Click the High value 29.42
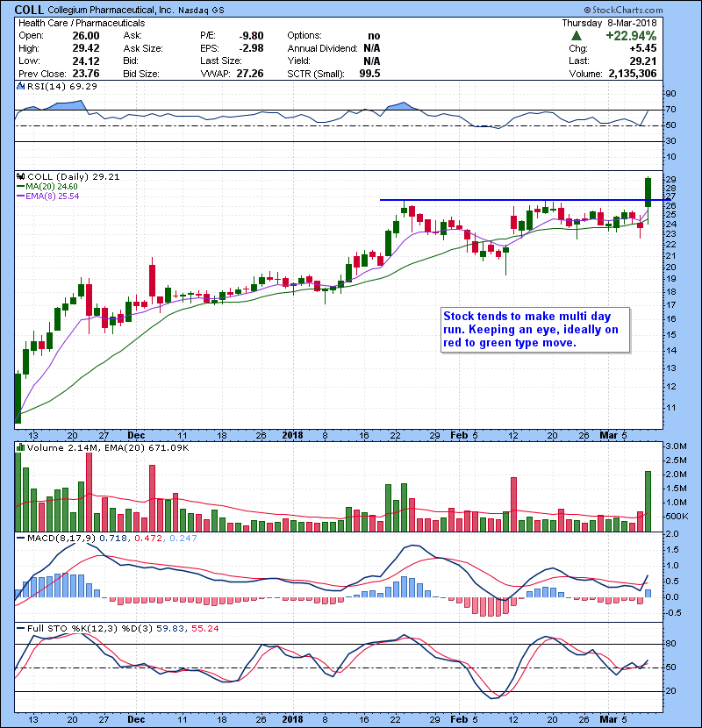 coord(86,48)
